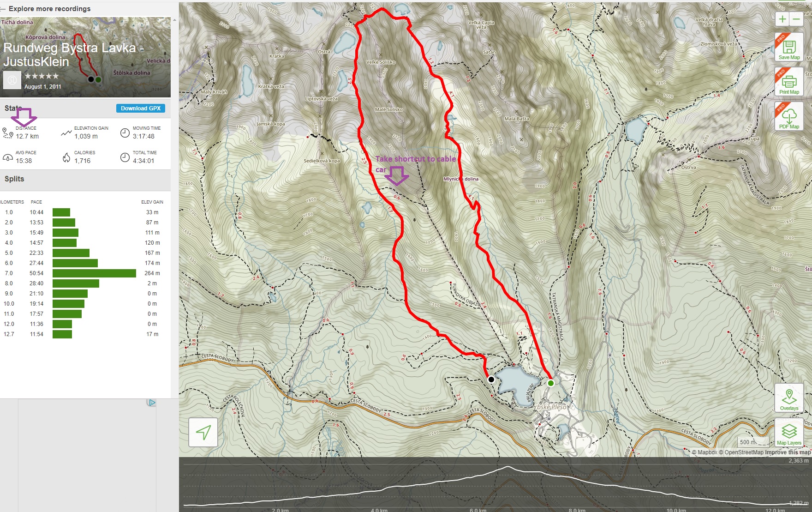812x512 pixels.
Task: Click the Save Map icon
Action: click(789, 47)
